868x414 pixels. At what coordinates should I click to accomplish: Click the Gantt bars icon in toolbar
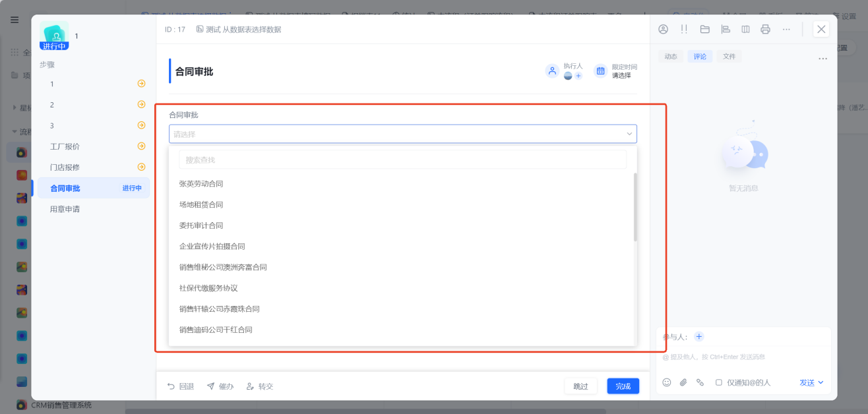click(726, 29)
